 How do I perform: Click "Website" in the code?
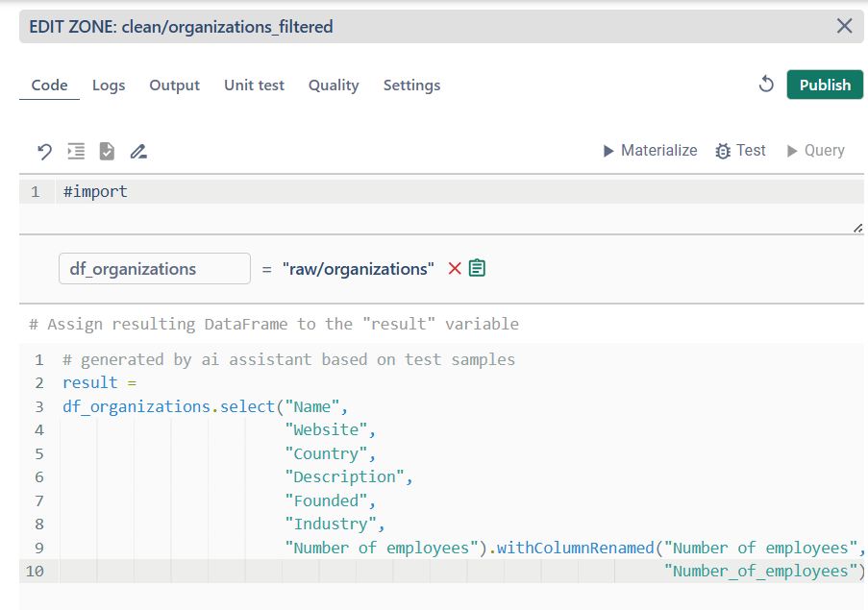(326, 429)
